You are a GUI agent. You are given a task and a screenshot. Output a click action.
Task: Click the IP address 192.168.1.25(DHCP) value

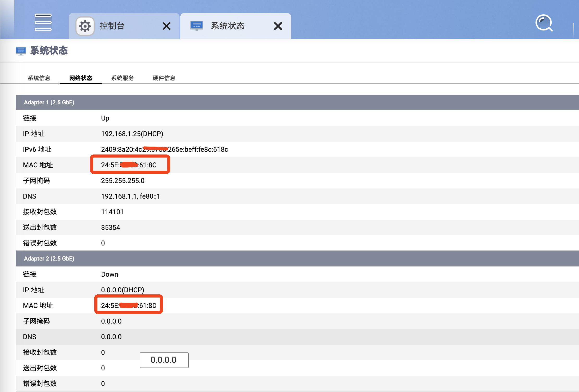pos(132,134)
